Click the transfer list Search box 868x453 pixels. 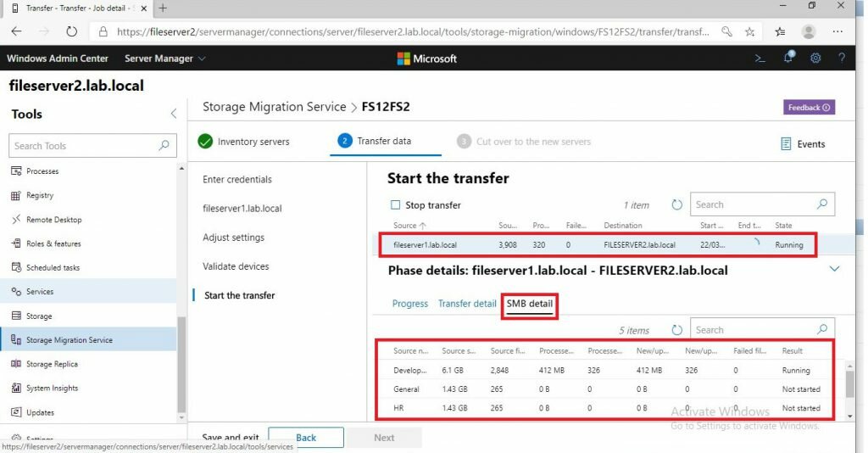762,205
